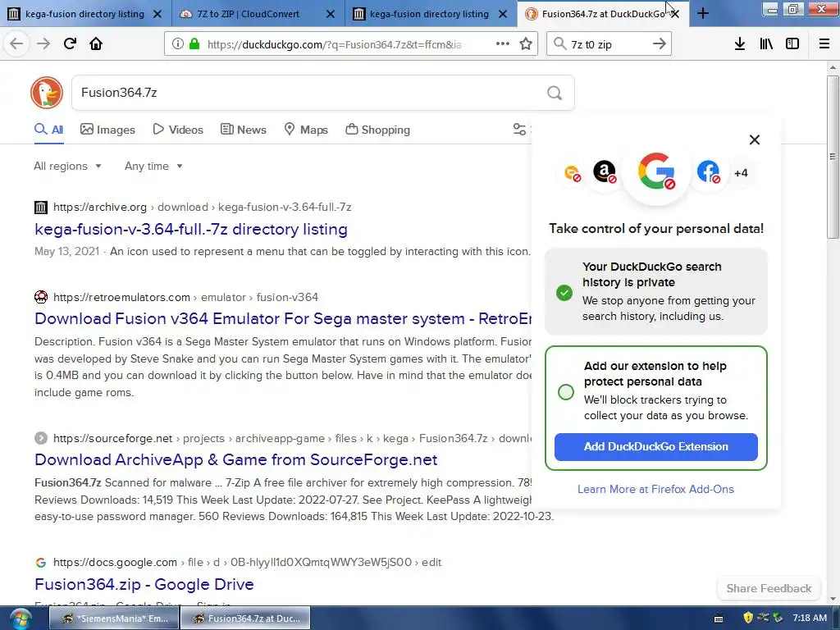Click the retroemulators.com result URL breadcrumb
This screenshot has width=840, height=630.
point(185,297)
